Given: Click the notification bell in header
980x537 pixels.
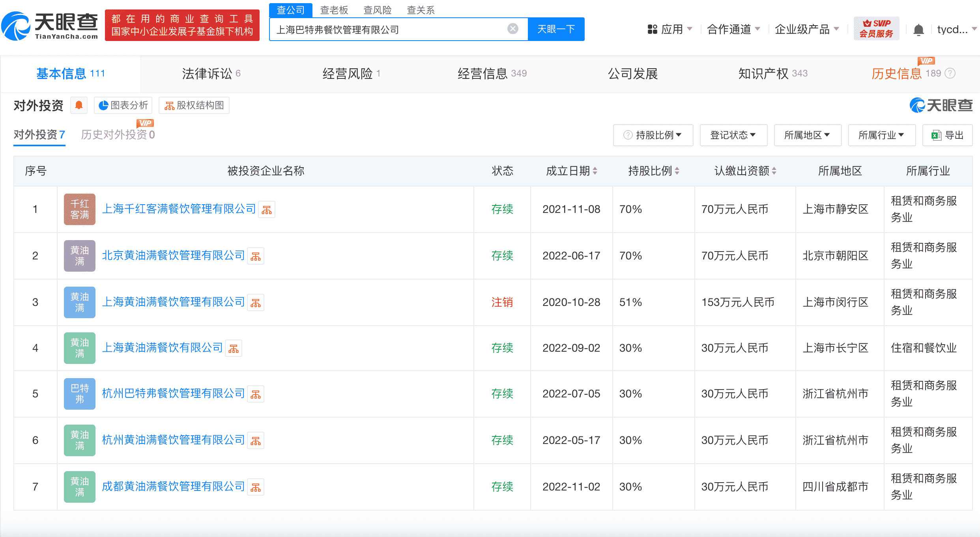Looking at the screenshot, I should 918,30.
